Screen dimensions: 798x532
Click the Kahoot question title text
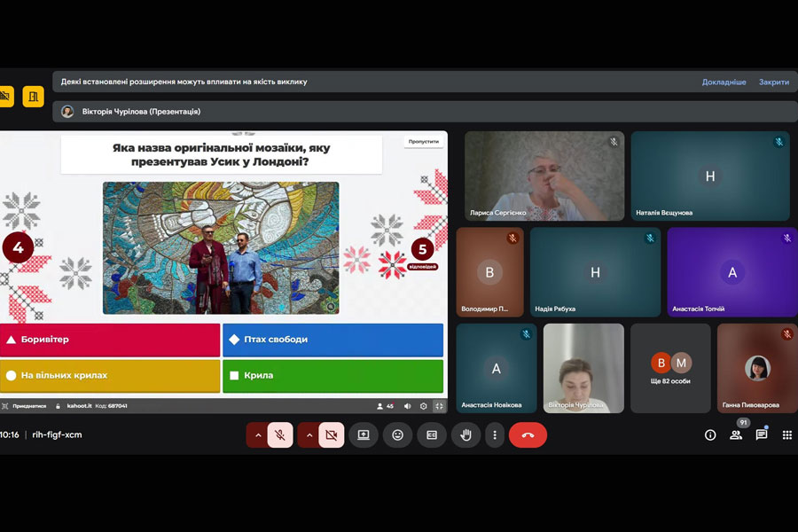tap(222, 155)
